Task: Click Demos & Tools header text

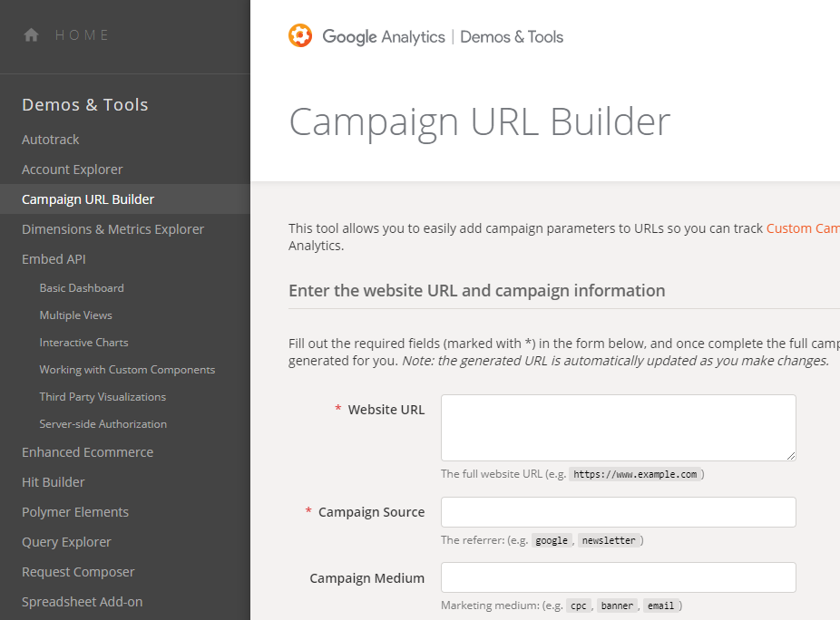Action: tap(512, 37)
